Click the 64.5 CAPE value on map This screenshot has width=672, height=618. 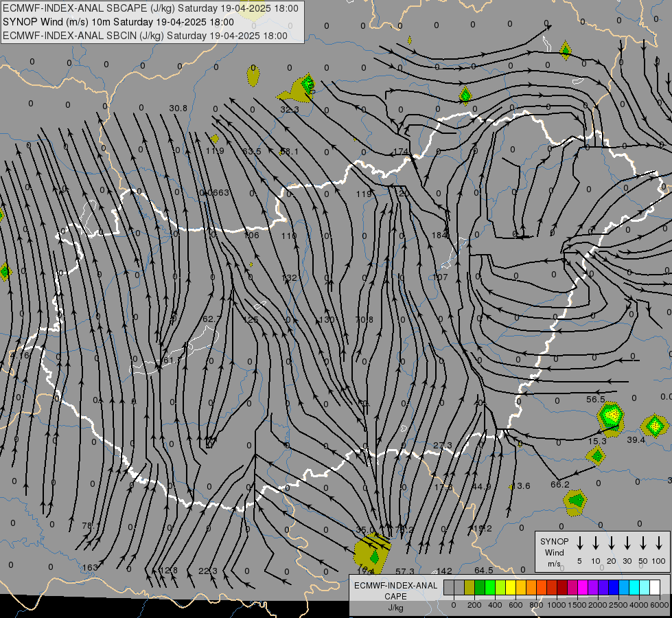coord(484,571)
